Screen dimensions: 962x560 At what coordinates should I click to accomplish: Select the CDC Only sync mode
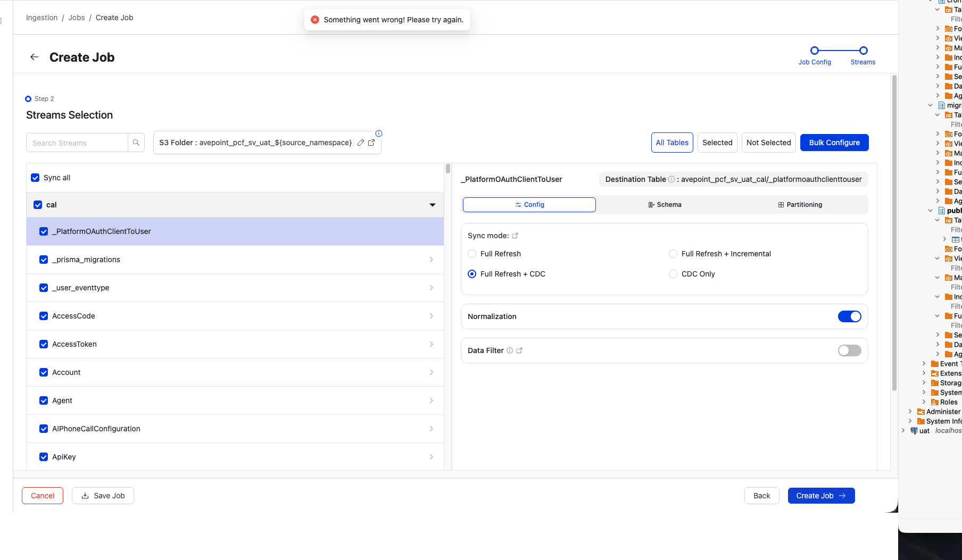673,274
